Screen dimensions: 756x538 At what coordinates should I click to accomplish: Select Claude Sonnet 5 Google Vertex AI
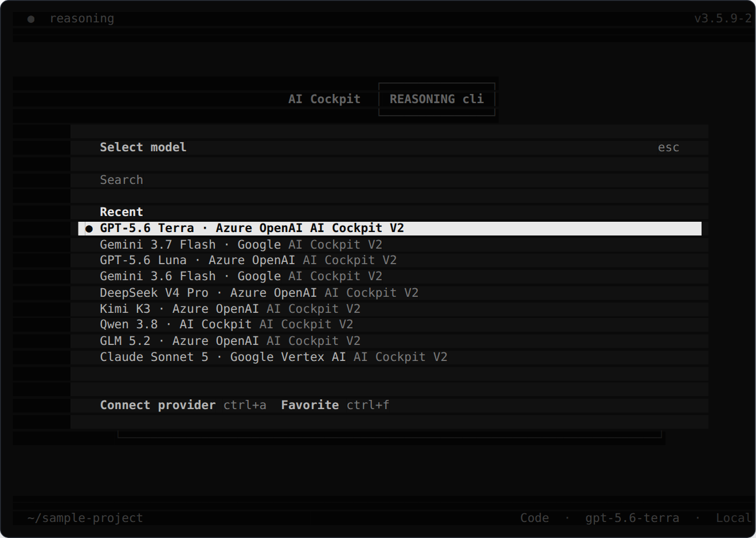390,357
